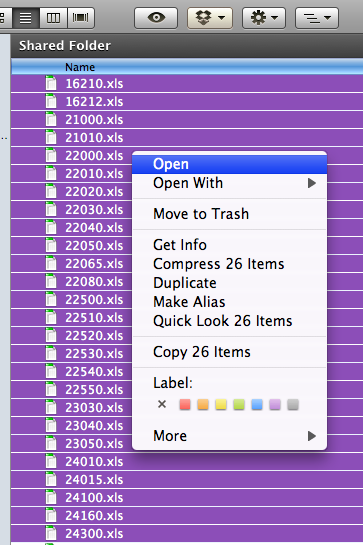Click the 21010.xls file icon
This screenshot has height=545, width=363.
point(51,138)
